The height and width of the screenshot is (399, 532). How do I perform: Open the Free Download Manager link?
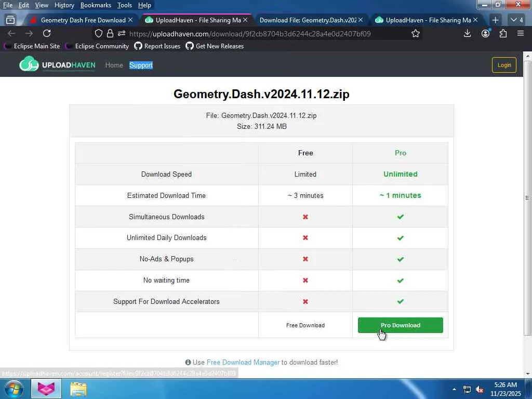[x=243, y=362]
